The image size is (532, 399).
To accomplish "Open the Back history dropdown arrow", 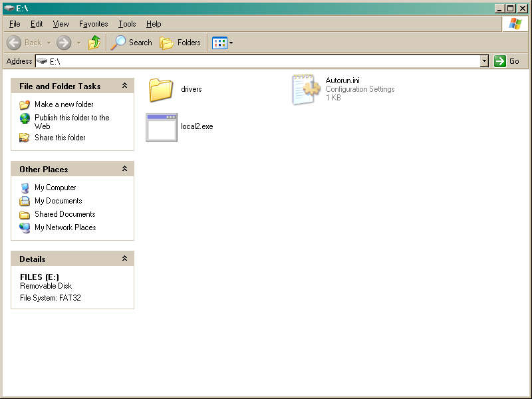I will coord(49,43).
